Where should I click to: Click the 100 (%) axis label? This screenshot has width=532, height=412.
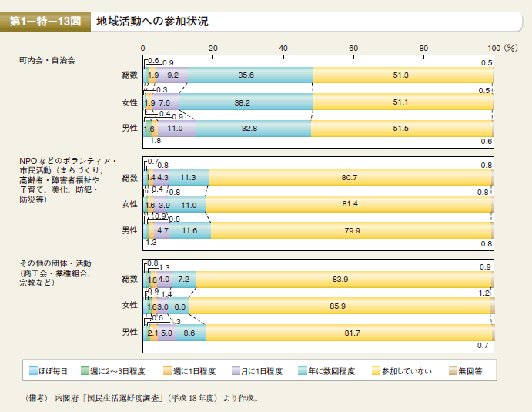pos(501,48)
